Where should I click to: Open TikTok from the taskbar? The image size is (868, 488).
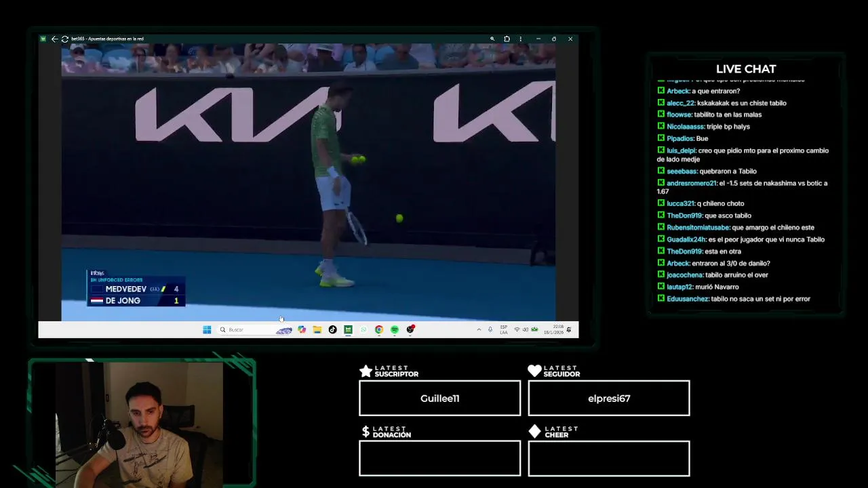332,329
